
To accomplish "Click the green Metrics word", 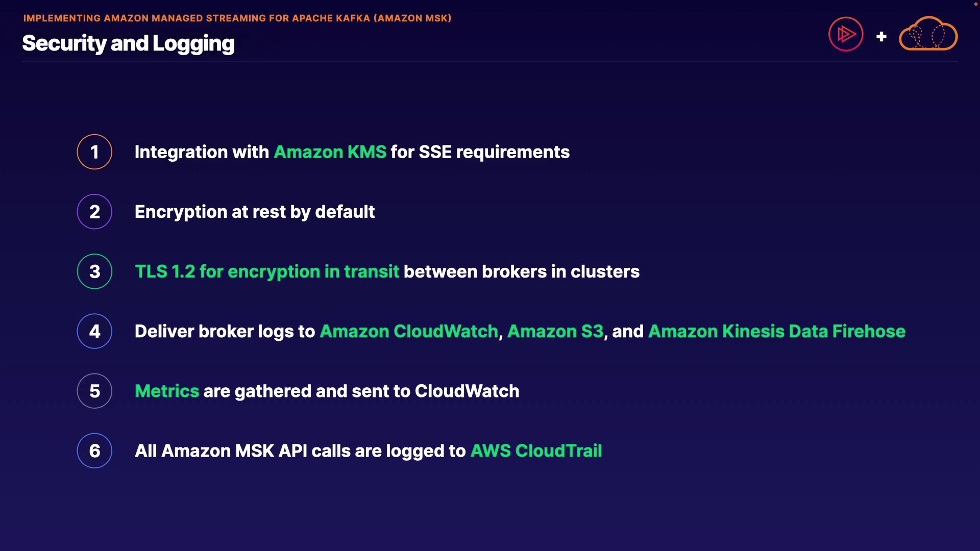I will tap(167, 391).
